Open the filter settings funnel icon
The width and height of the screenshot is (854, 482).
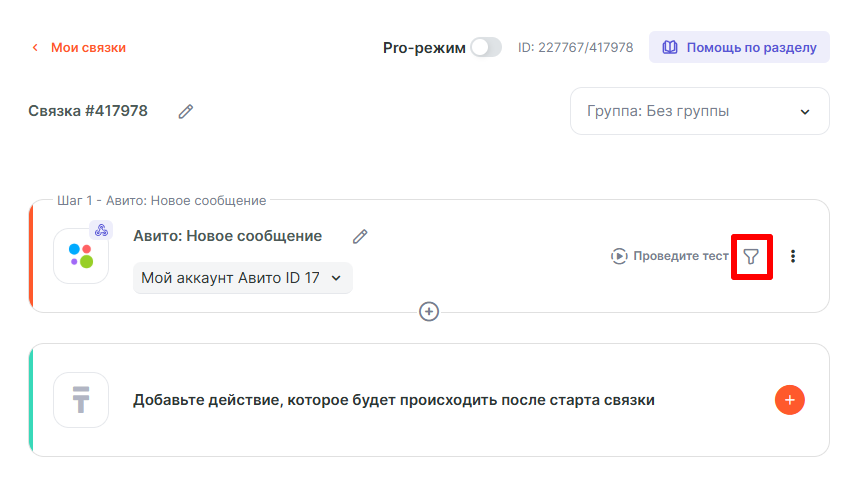pyautogui.click(x=751, y=257)
